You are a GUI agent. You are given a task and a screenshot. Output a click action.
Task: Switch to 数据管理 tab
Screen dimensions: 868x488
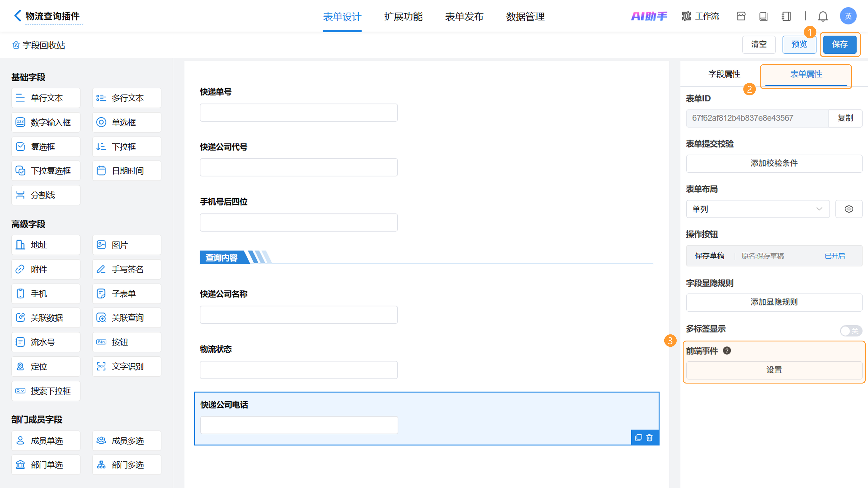point(525,17)
